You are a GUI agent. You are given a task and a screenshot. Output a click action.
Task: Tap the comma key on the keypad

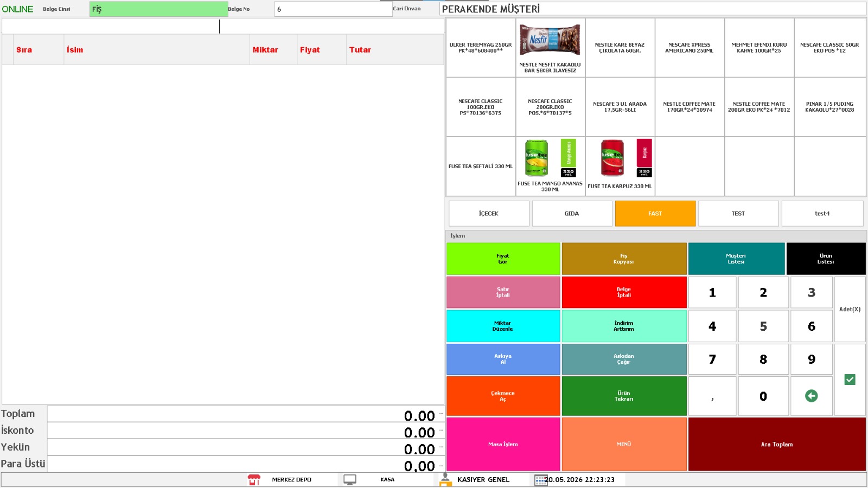tap(712, 396)
